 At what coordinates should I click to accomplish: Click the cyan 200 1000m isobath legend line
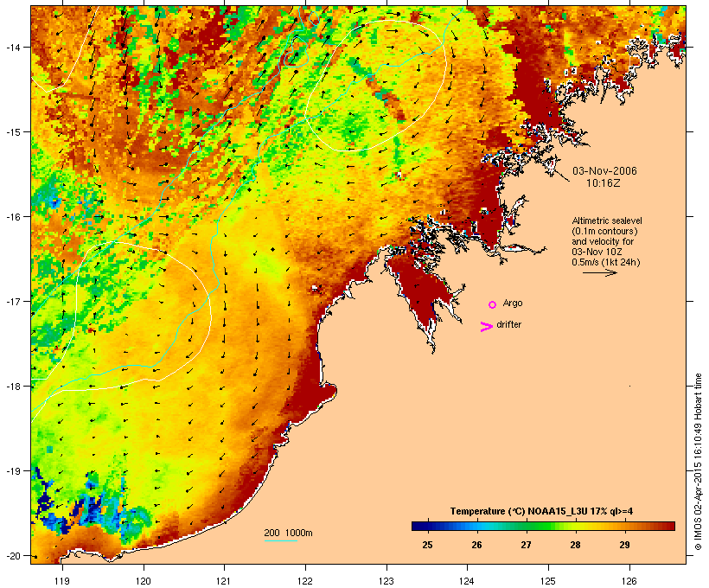pyautogui.click(x=281, y=540)
